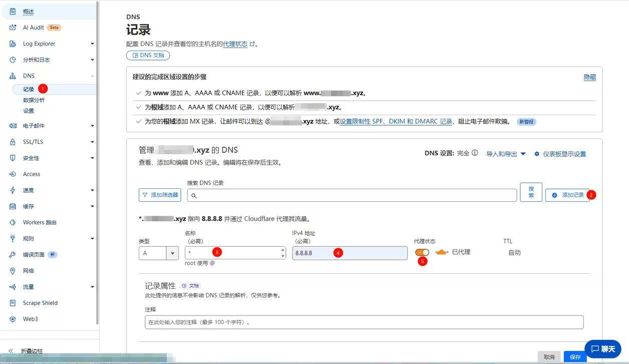
Task: Open the 概述 overview menu item
Action: 29,12
